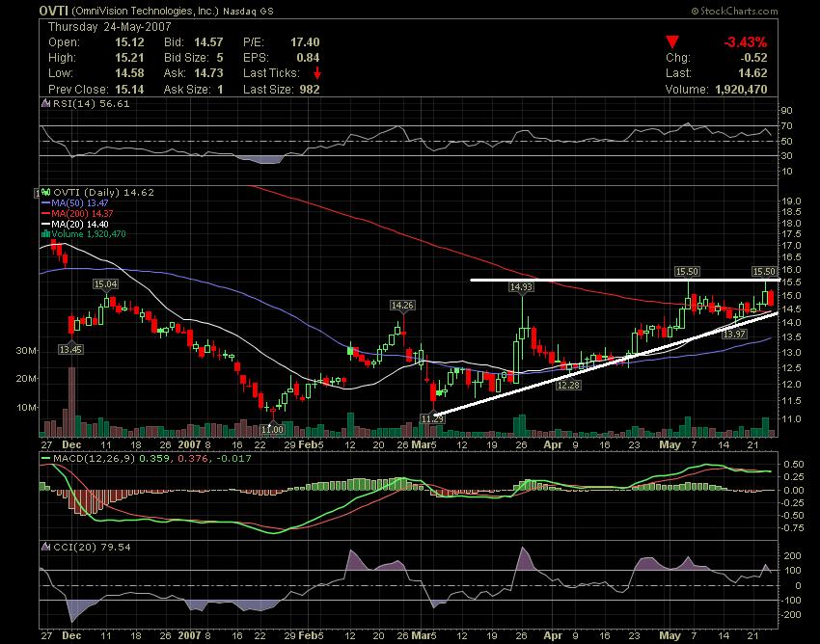
Task: Click the EPS value 0.84
Action: (309, 58)
